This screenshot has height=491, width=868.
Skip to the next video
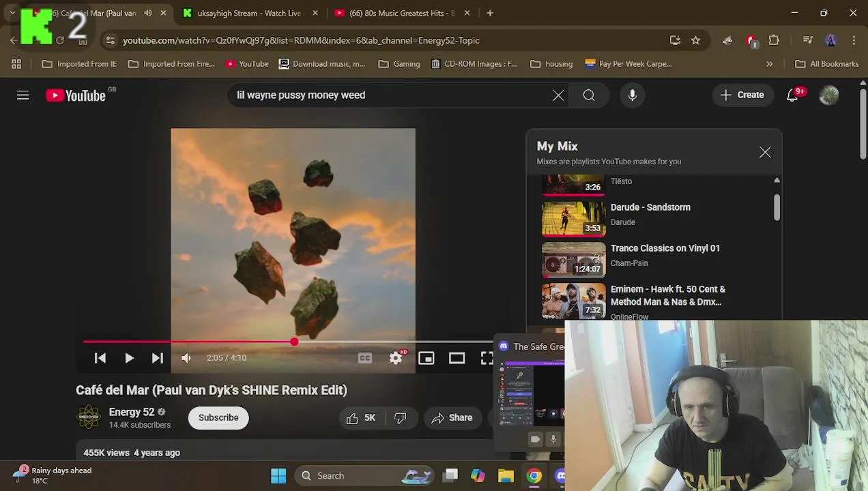(158, 358)
